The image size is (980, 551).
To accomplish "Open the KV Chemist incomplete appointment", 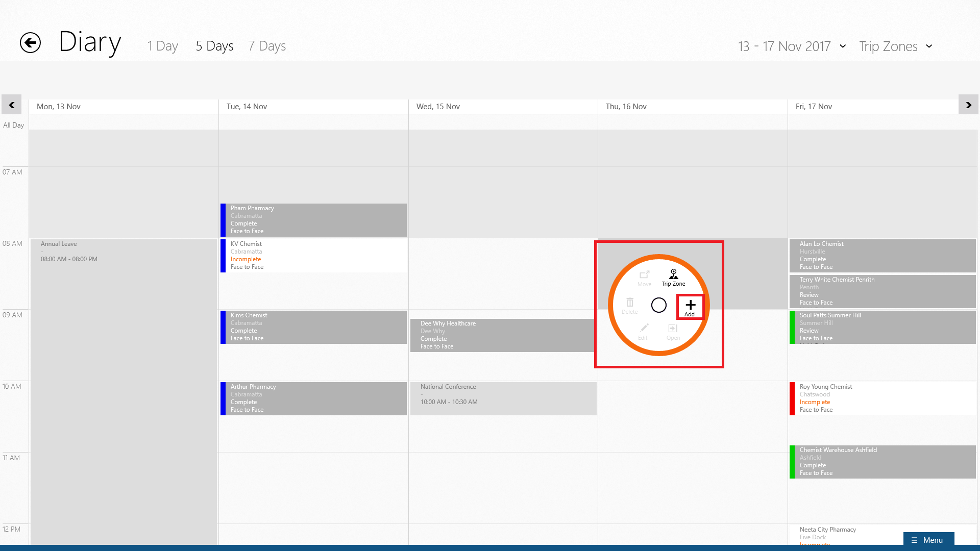I will tap(313, 255).
